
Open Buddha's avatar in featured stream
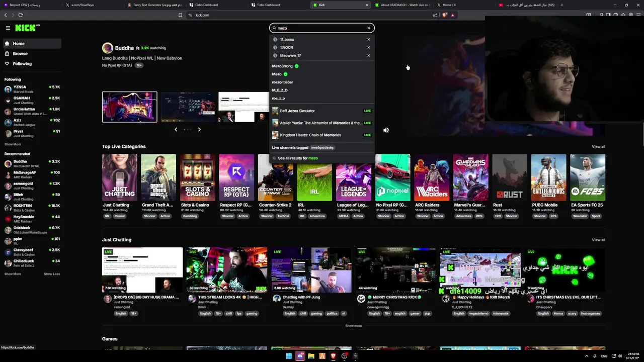click(x=107, y=48)
